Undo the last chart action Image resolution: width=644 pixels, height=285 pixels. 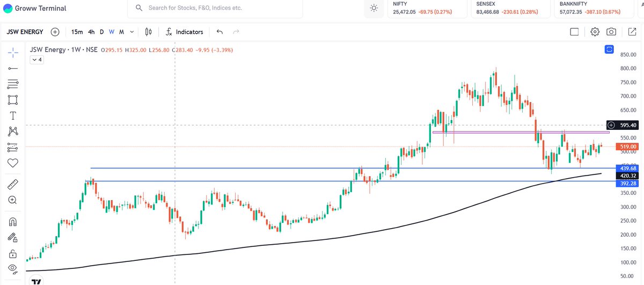point(219,32)
